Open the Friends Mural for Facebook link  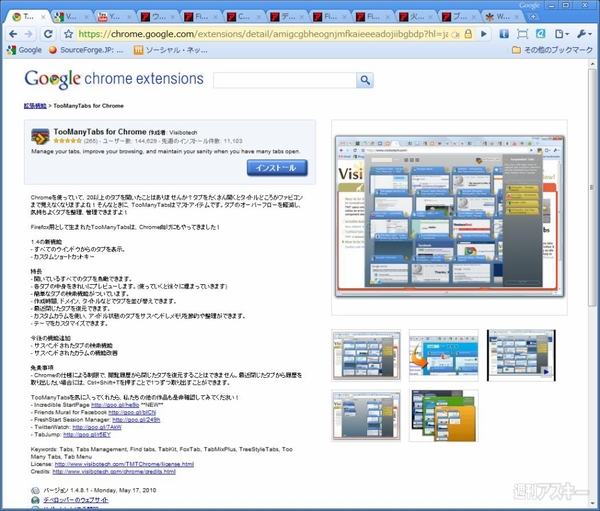[x=132, y=412]
